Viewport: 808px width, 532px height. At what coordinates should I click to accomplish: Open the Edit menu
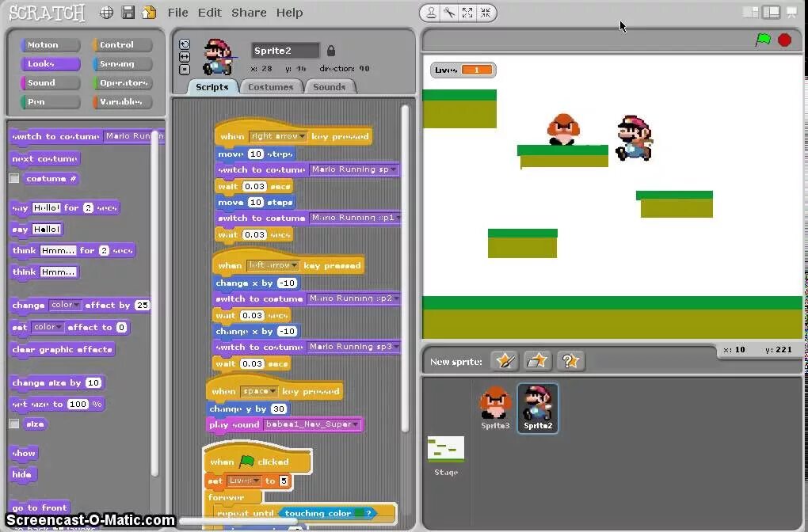(x=210, y=13)
